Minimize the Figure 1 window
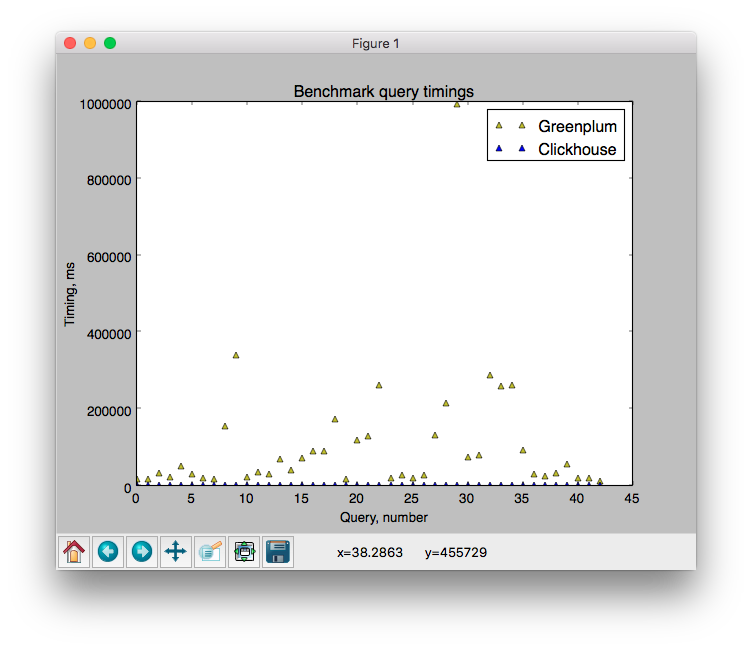752x650 pixels. point(90,43)
